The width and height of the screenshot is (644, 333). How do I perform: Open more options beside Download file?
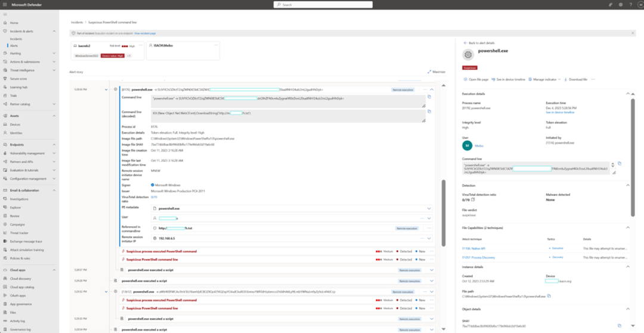click(593, 79)
